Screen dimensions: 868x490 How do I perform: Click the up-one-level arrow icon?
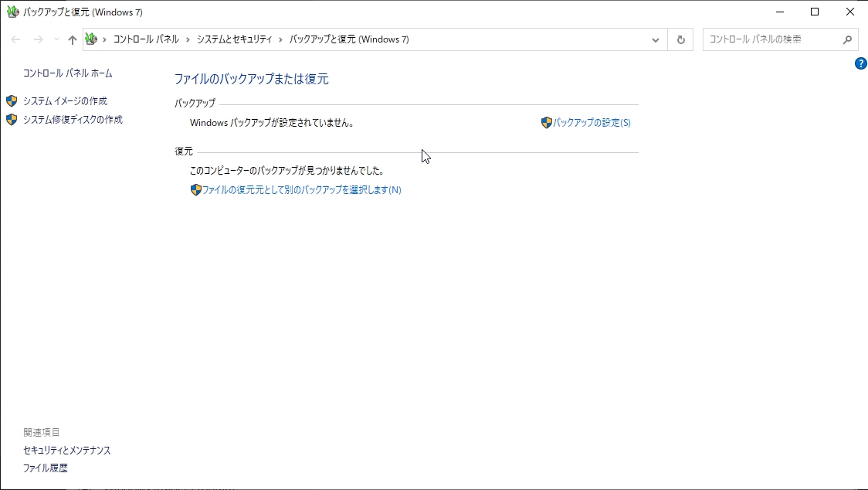72,39
